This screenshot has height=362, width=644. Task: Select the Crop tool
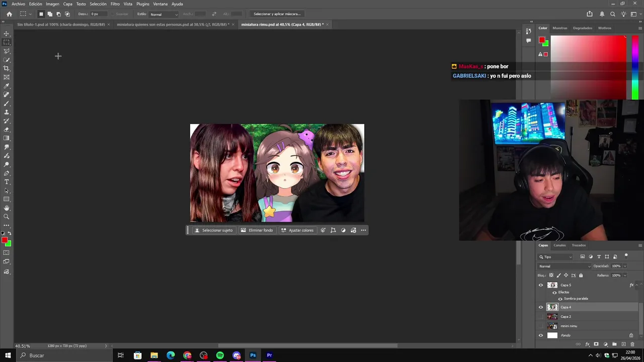pos(7,68)
